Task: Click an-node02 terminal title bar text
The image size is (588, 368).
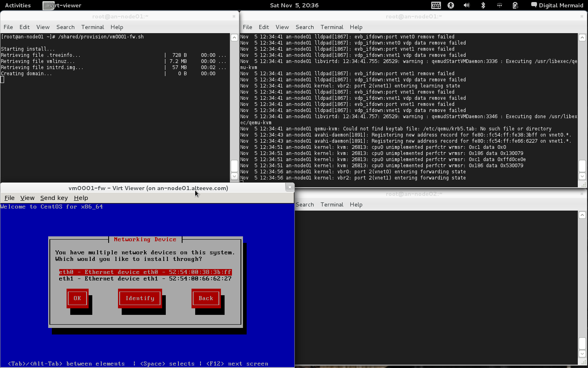Action: [x=414, y=194]
